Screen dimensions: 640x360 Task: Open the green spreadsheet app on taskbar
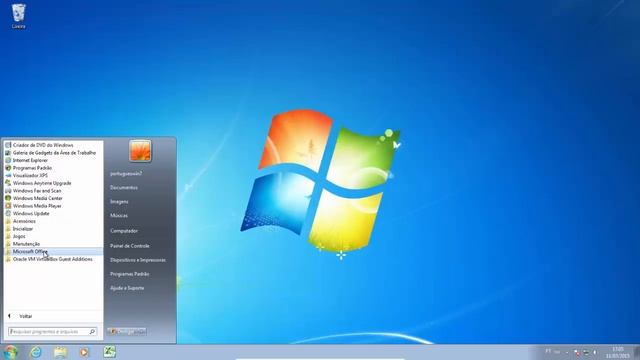tap(109, 352)
